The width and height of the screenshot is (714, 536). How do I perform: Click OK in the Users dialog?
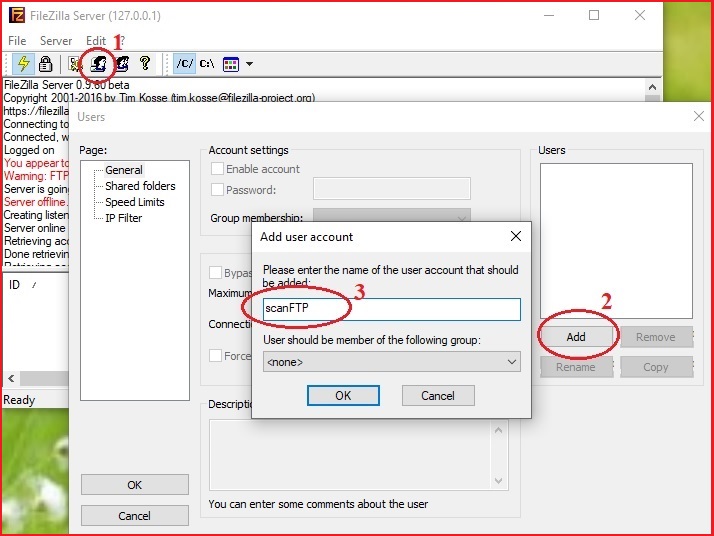pyautogui.click(x=135, y=485)
